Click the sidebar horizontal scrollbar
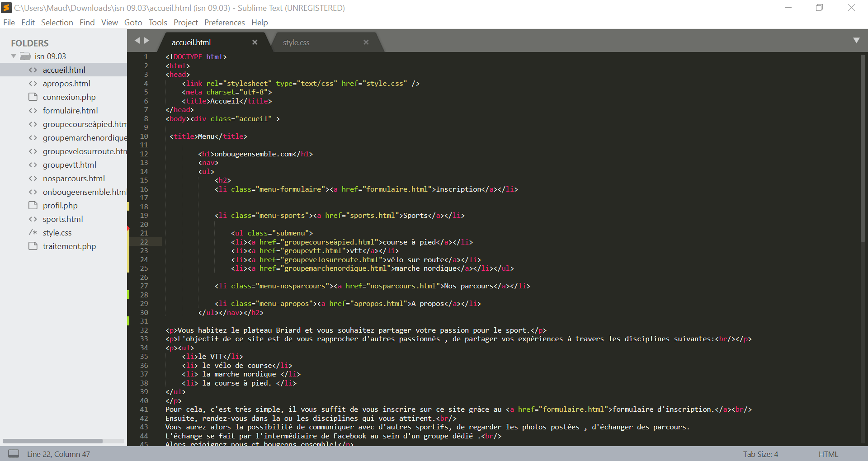 52,441
